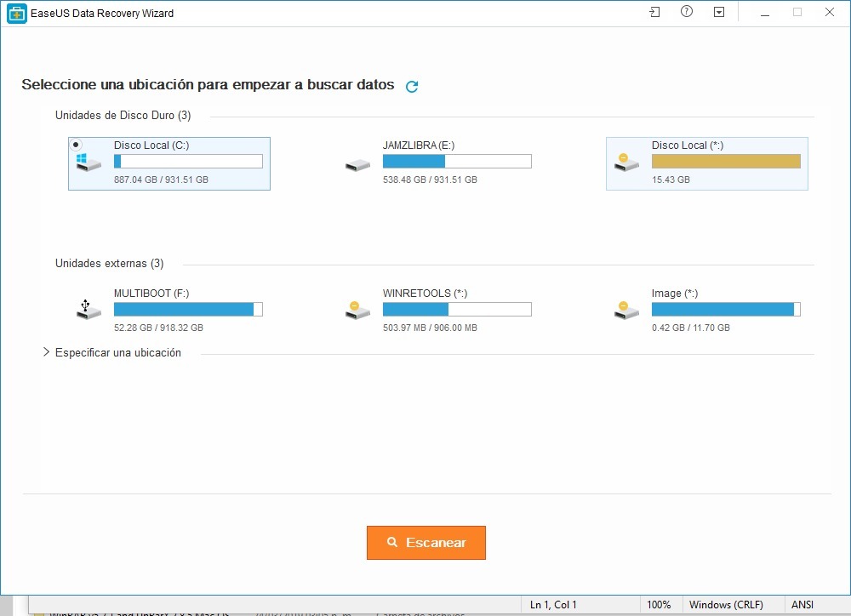Click 100% zoom in Notepad status bar
The width and height of the screenshot is (851, 616).
tap(659, 605)
